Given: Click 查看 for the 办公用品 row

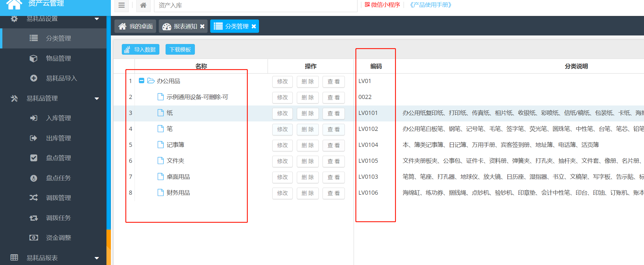Looking at the screenshot, I should (x=334, y=82).
